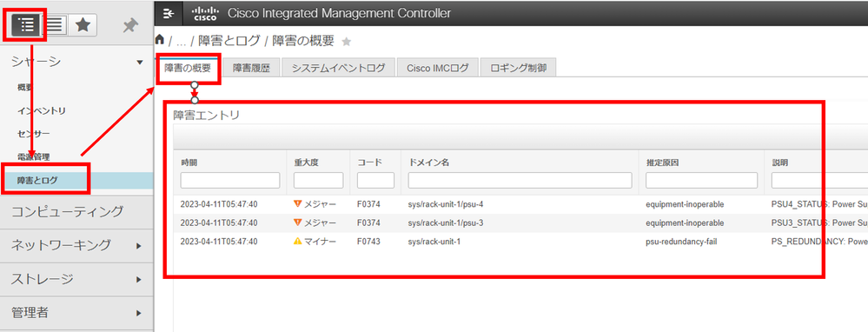Add page to favorites with breadcrumb star

347,42
